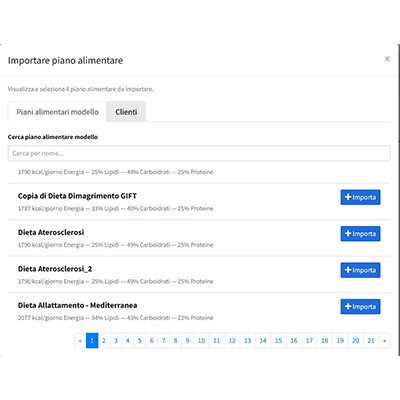The height and width of the screenshot is (400, 400).
Task: Click the Dieta Aterosclerosi plan title
Action: 51,232
